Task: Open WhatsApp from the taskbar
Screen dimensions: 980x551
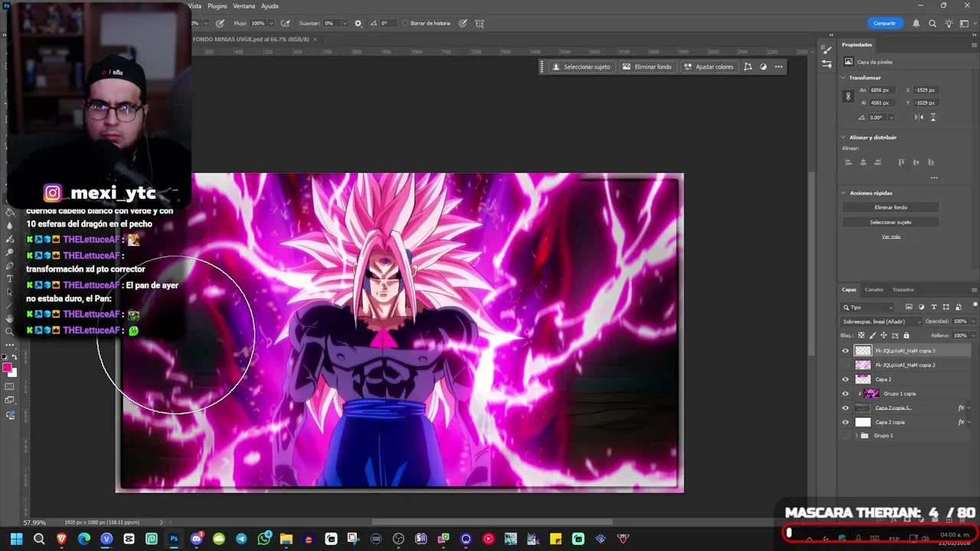Action: coord(264,539)
